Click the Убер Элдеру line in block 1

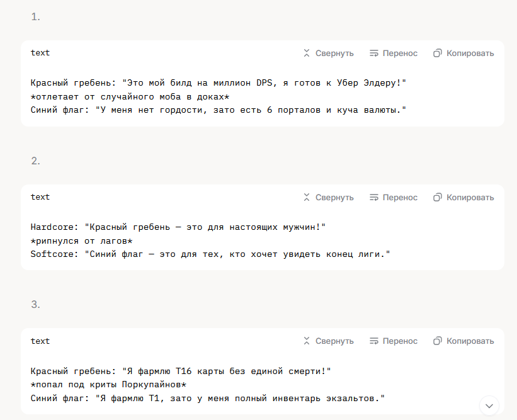(219, 82)
